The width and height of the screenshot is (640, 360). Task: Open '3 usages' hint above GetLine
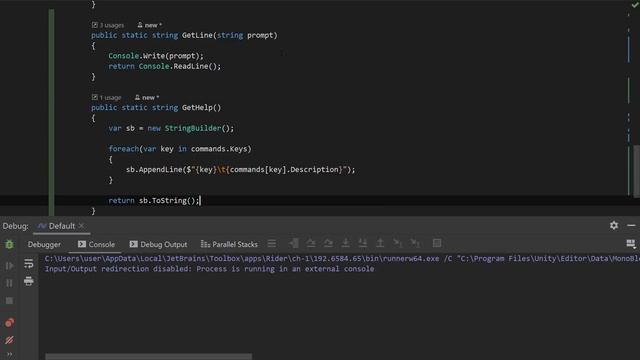[x=108, y=25]
